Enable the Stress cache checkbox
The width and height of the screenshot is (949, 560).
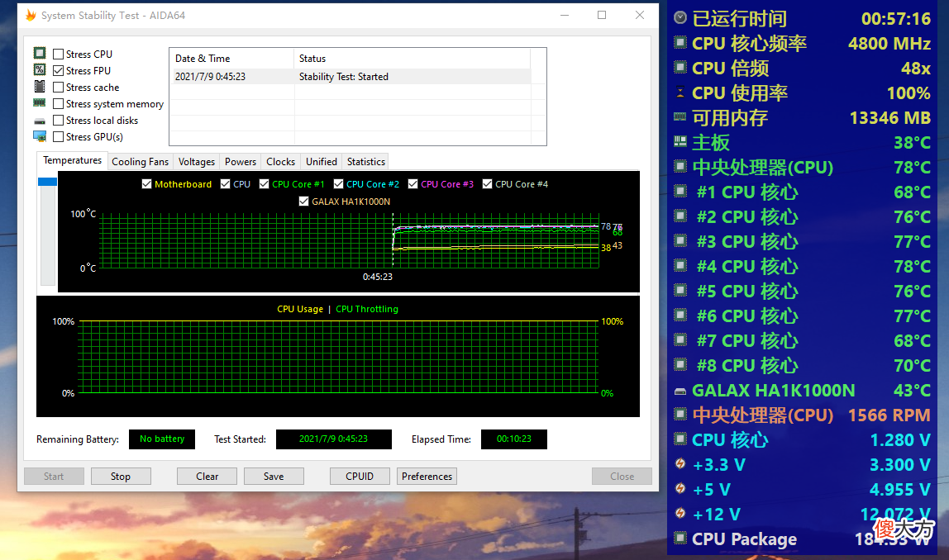tap(58, 87)
